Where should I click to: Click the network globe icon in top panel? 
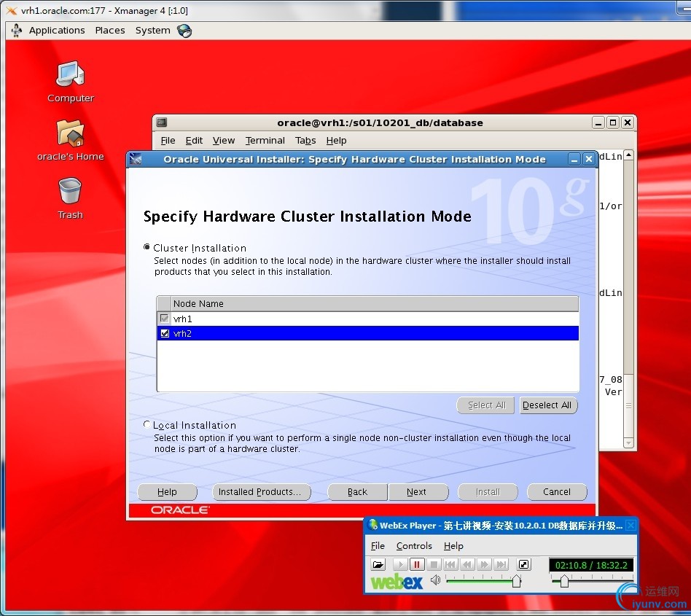[184, 31]
